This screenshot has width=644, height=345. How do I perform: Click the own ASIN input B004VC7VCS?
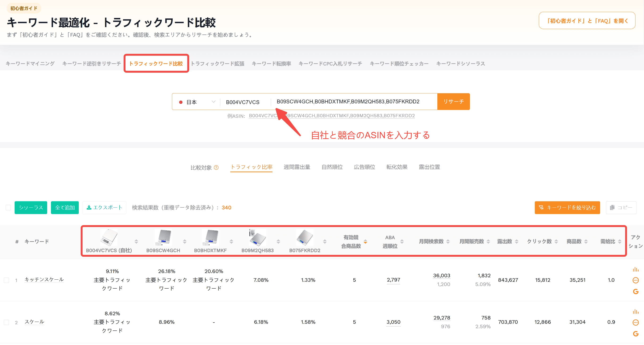[x=245, y=102]
